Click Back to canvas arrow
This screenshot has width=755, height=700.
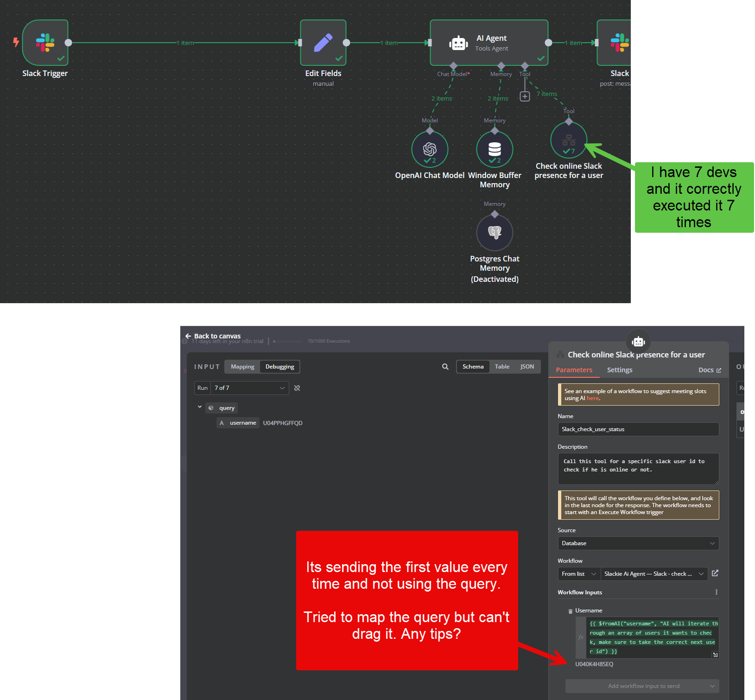pyautogui.click(x=188, y=336)
